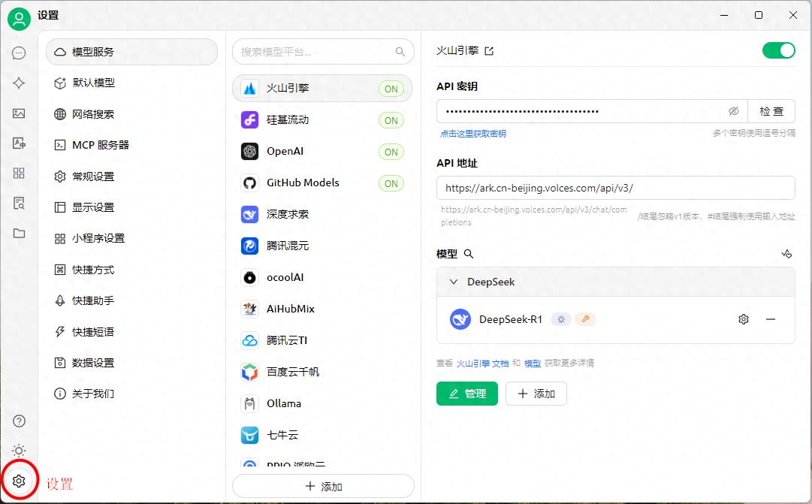The width and height of the screenshot is (812, 504).
Task: Select the 七牛云 provider
Action: [322, 435]
